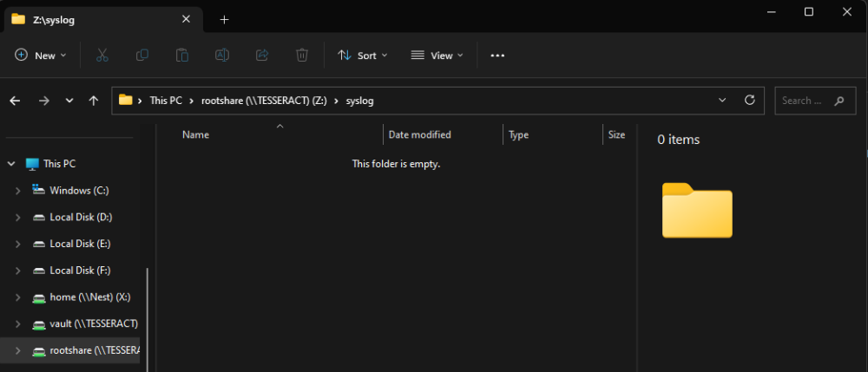Click syslog in the breadcrumb path

point(360,101)
